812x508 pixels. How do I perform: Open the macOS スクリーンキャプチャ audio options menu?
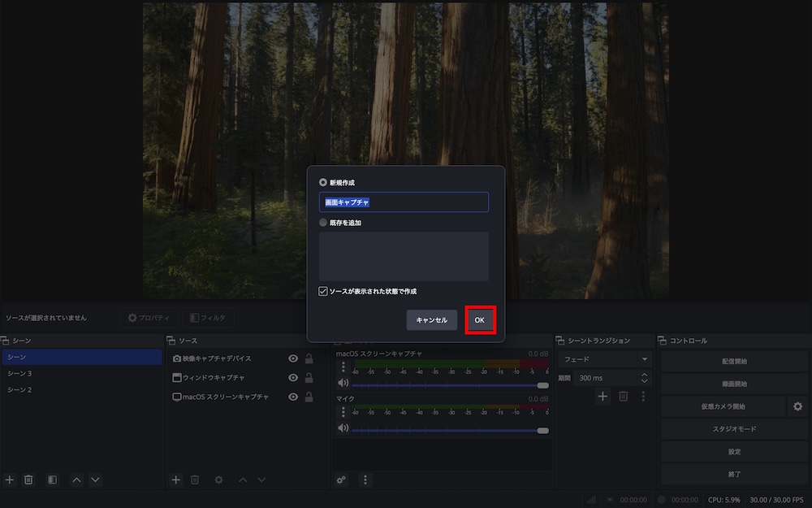click(x=343, y=367)
